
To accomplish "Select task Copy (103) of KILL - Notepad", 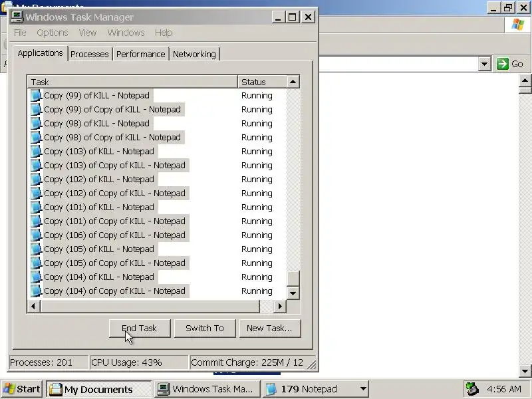I will 99,152.
